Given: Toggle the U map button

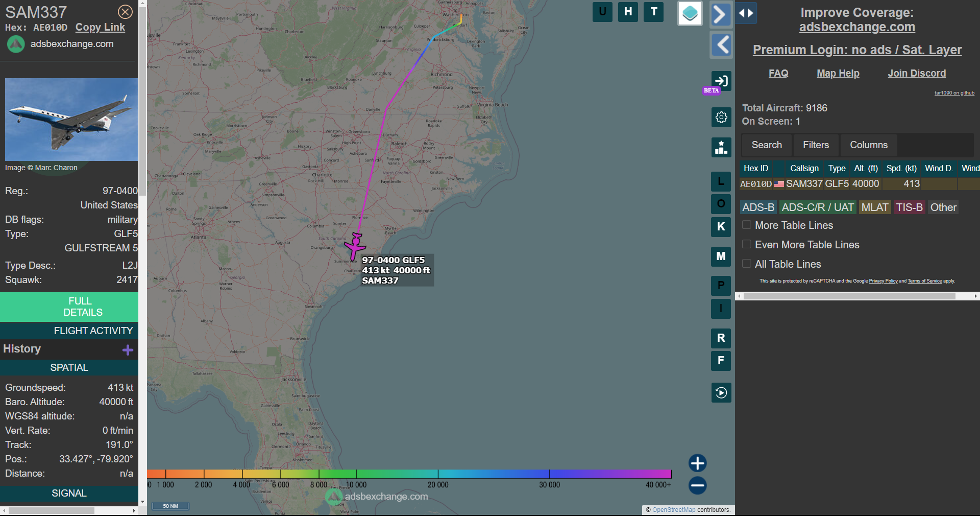Looking at the screenshot, I should click(602, 12).
